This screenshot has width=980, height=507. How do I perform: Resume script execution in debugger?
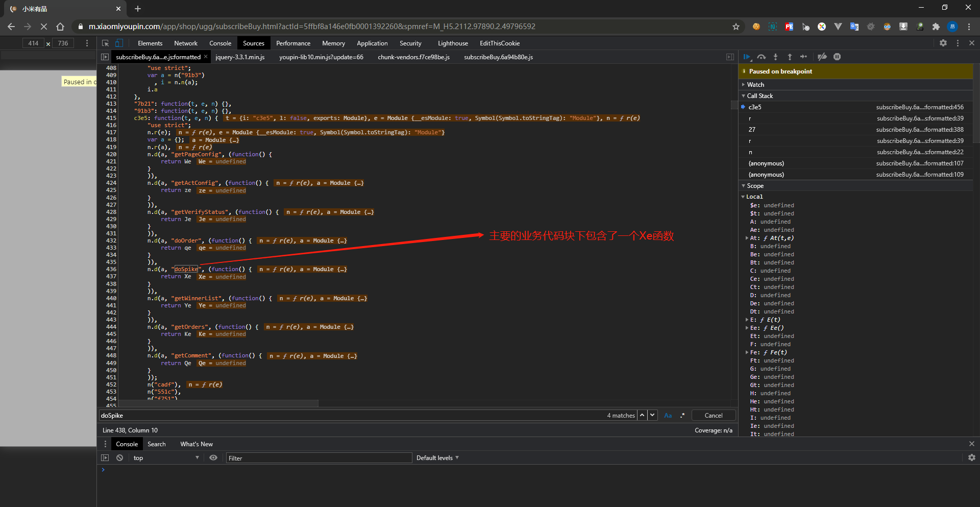point(747,57)
